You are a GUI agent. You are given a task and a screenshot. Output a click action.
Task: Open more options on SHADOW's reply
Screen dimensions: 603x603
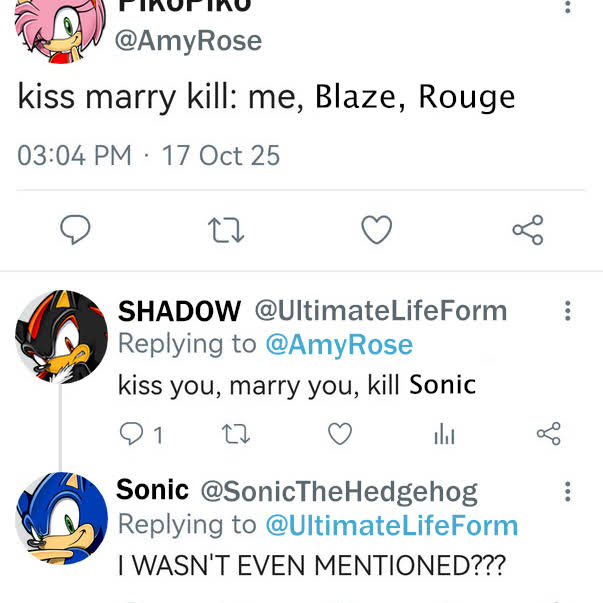pyautogui.click(x=568, y=310)
